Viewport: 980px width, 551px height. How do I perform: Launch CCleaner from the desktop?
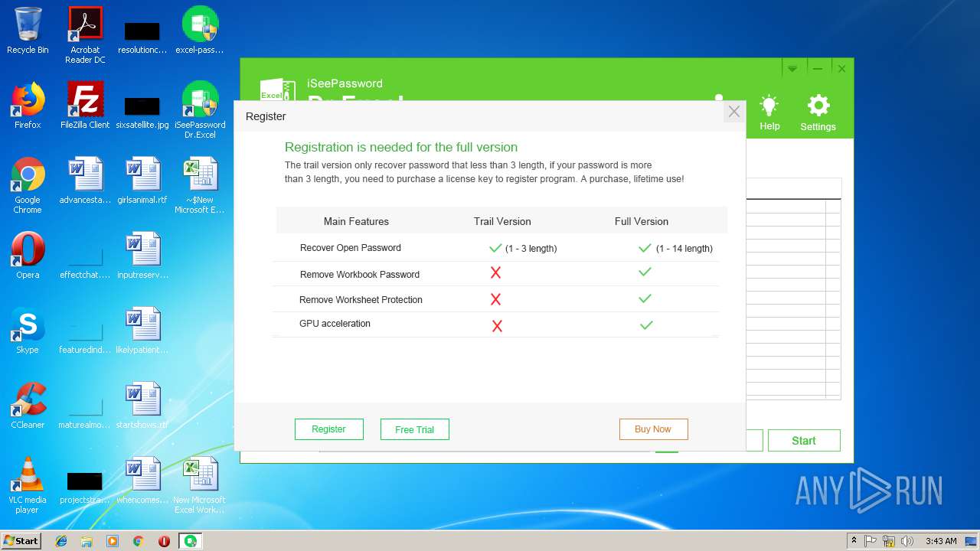(28, 406)
